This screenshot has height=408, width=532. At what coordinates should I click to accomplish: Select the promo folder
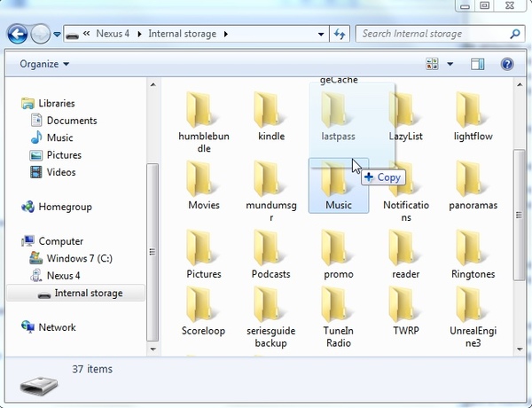coord(339,255)
